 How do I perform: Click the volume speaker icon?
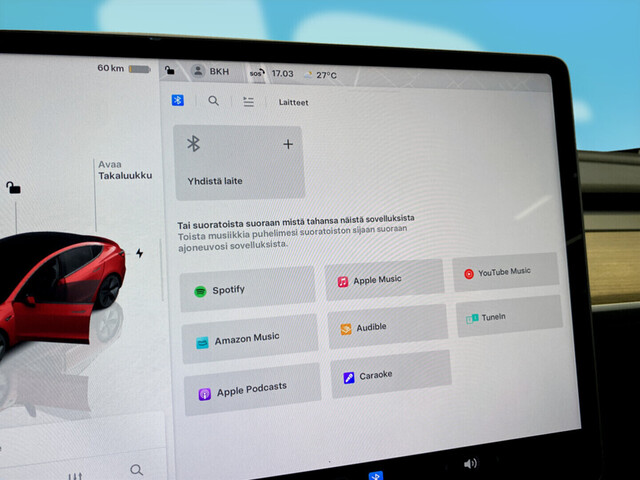click(x=470, y=463)
